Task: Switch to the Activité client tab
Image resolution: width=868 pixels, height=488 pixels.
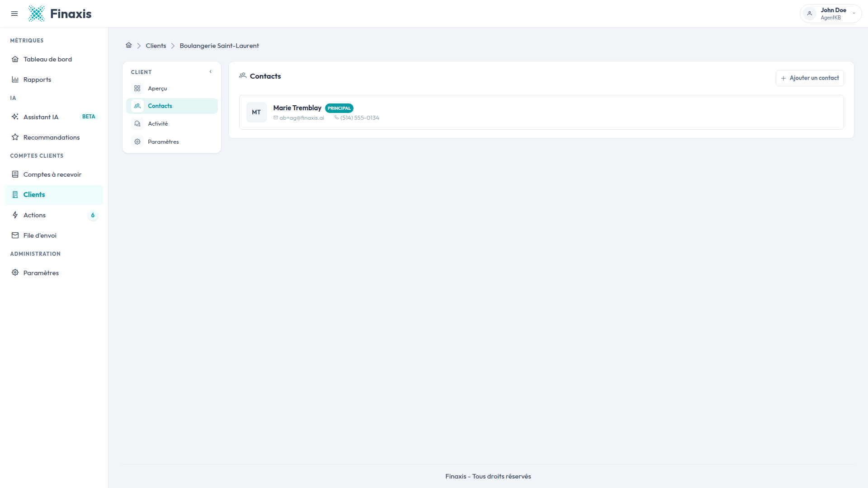Action: click(172, 123)
